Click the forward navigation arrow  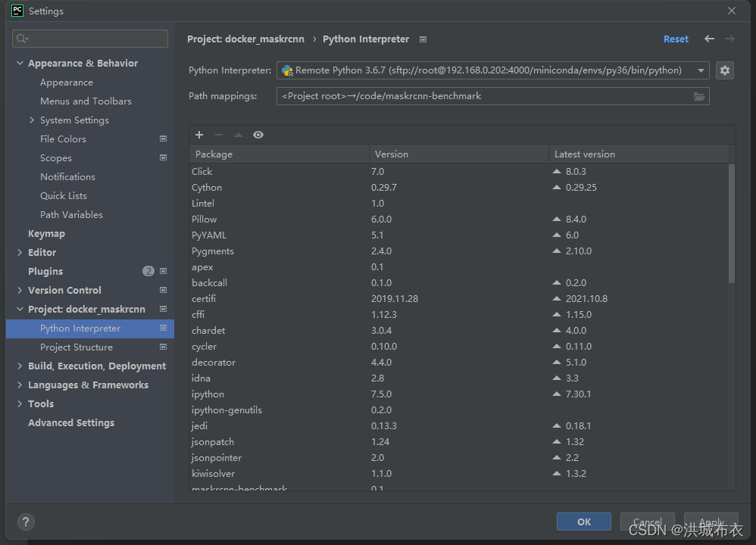730,39
